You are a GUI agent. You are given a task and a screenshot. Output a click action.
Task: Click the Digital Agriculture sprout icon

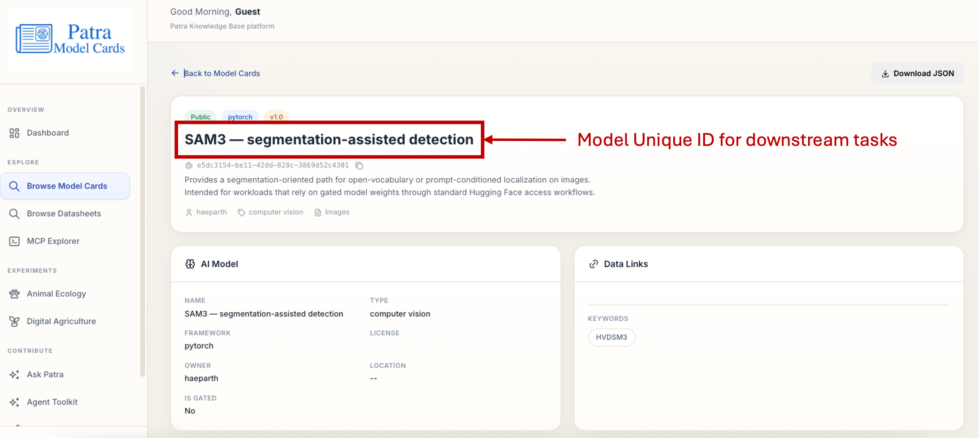point(14,321)
